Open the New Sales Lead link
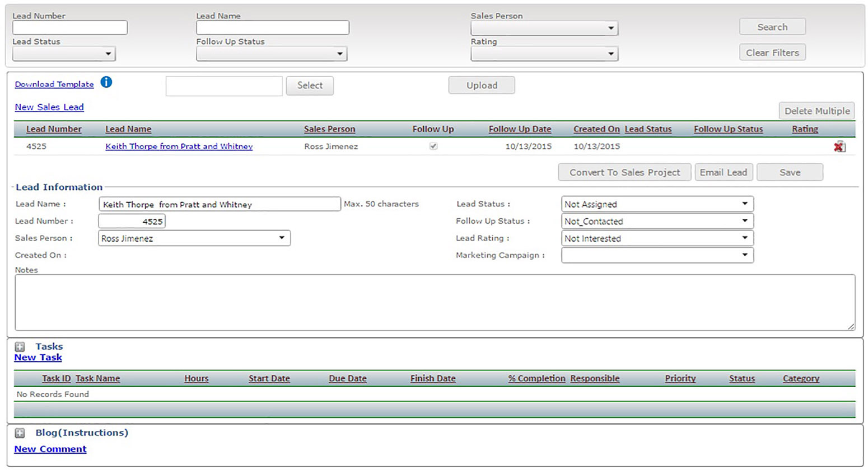 (49, 107)
